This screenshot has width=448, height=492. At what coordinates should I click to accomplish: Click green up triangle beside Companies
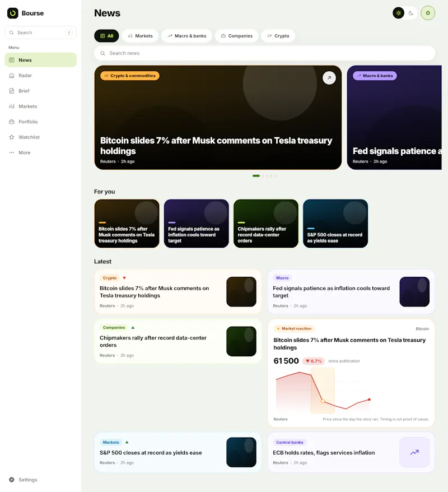coord(133,328)
